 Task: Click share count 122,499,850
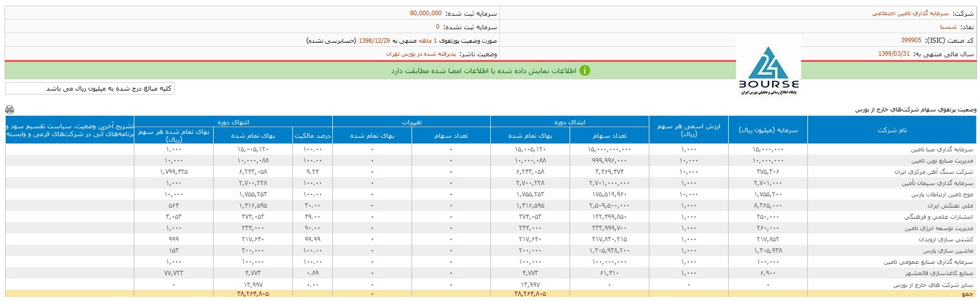coord(609,217)
